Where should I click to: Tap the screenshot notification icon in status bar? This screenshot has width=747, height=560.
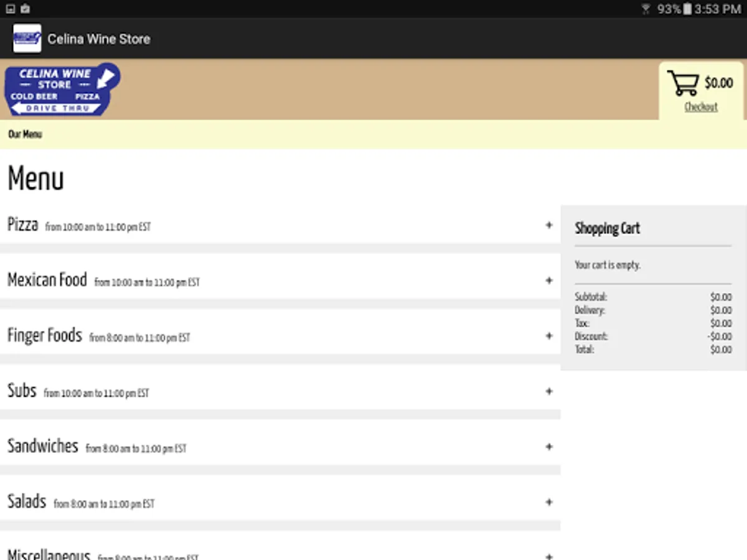point(11,9)
